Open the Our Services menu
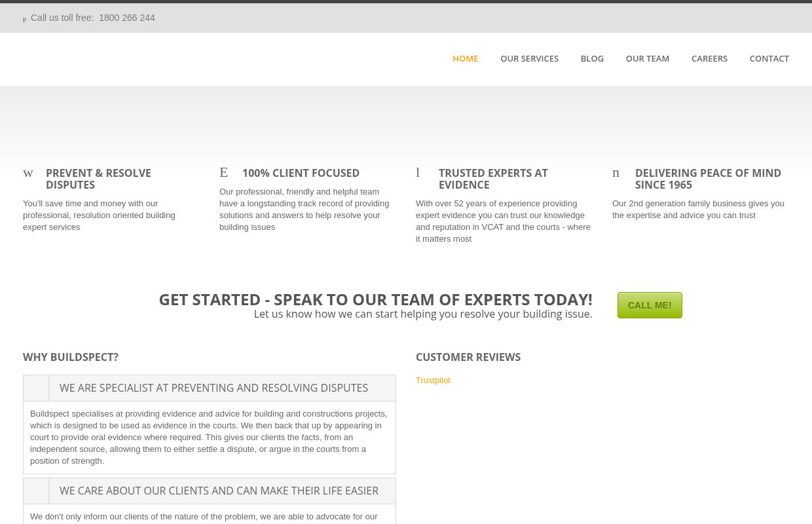This screenshot has width=812, height=524. [x=529, y=58]
